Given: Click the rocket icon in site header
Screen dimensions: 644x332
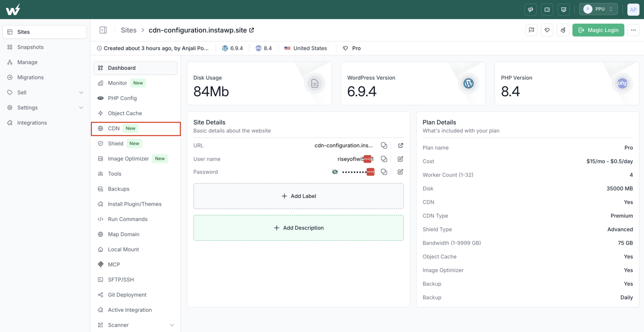Looking at the screenshot, I should (563, 30).
